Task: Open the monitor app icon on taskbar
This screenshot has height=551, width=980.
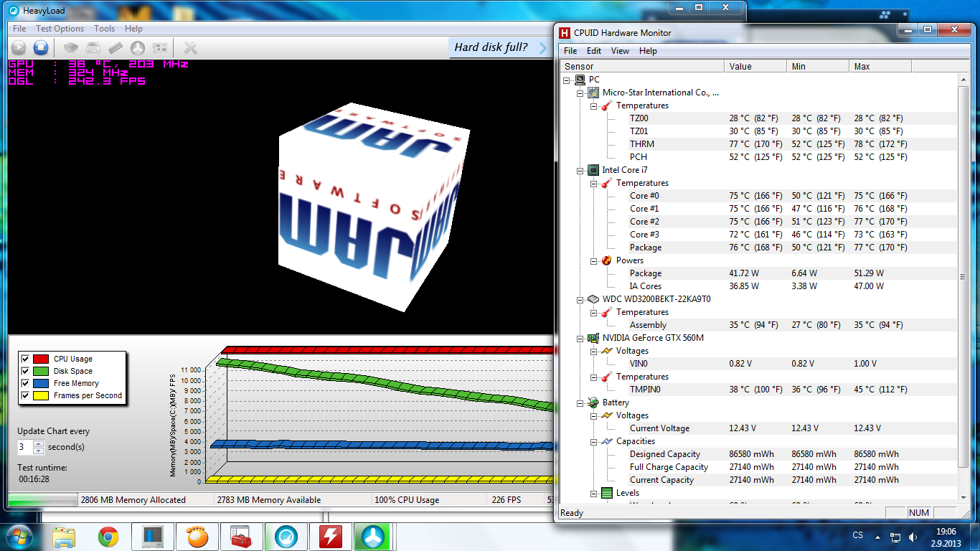Action: click(153, 536)
